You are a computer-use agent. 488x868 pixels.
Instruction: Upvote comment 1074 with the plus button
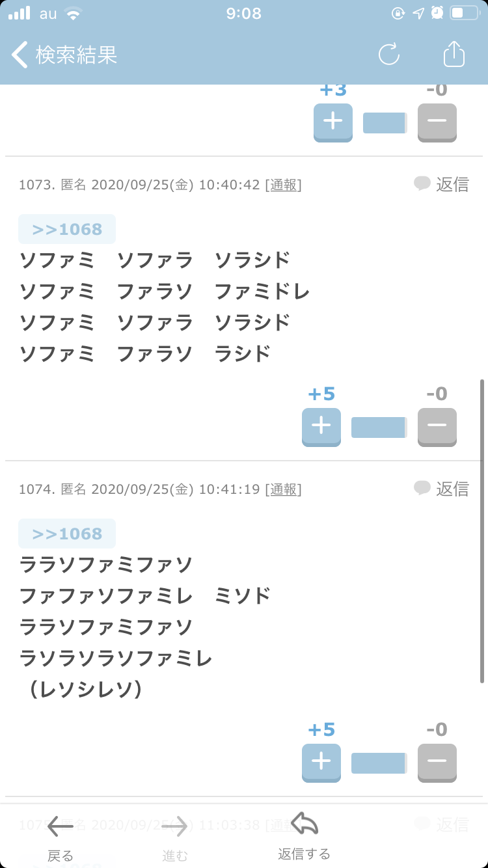click(321, 763)
